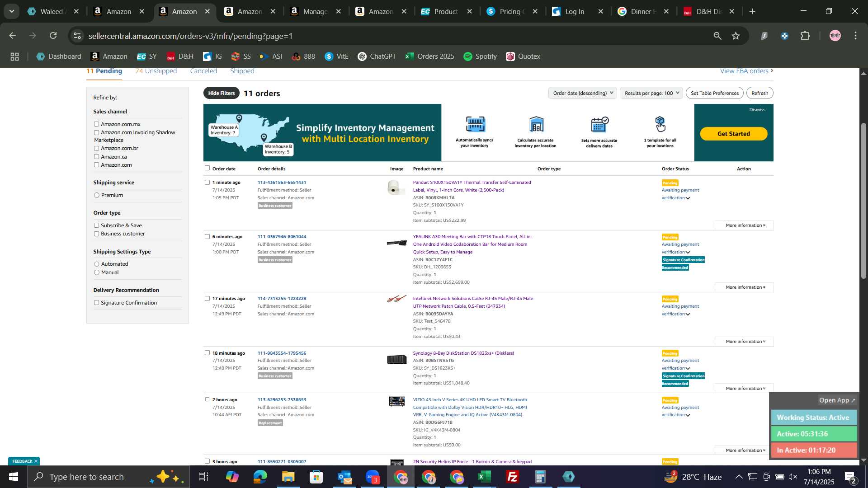This screenshot has height=488, width=868.
Task: Open the ChatGPT bookmark
Action: (377, 56)
